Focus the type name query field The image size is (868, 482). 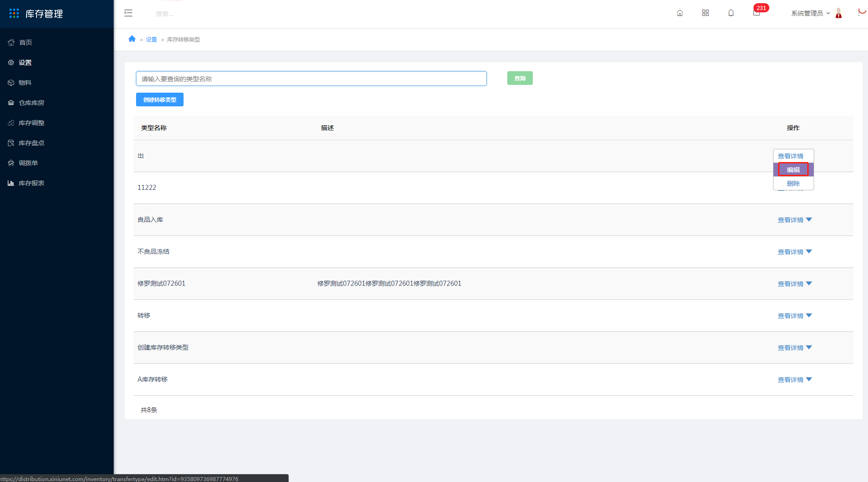[x=311, y=79]
